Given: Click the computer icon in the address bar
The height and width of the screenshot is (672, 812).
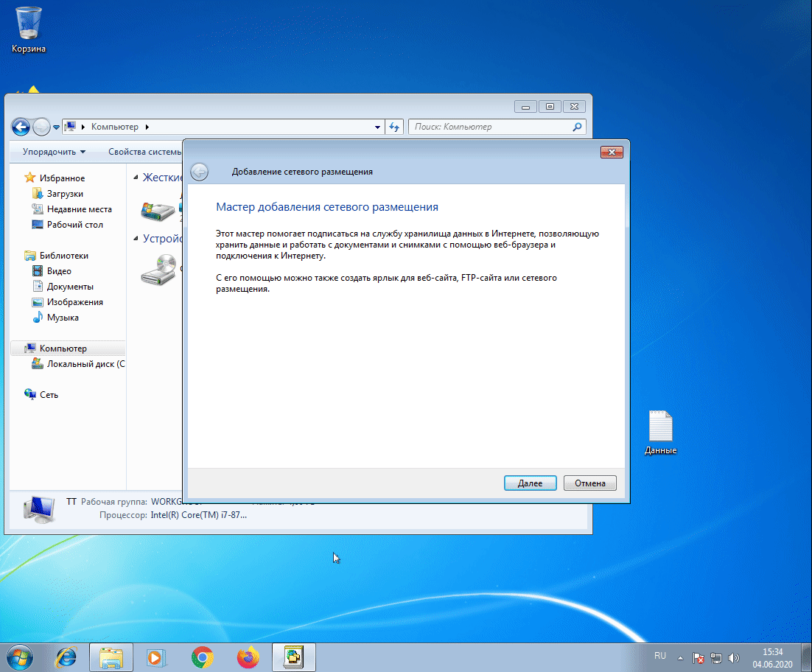Looking at the screenshot, I should (71, 127).
